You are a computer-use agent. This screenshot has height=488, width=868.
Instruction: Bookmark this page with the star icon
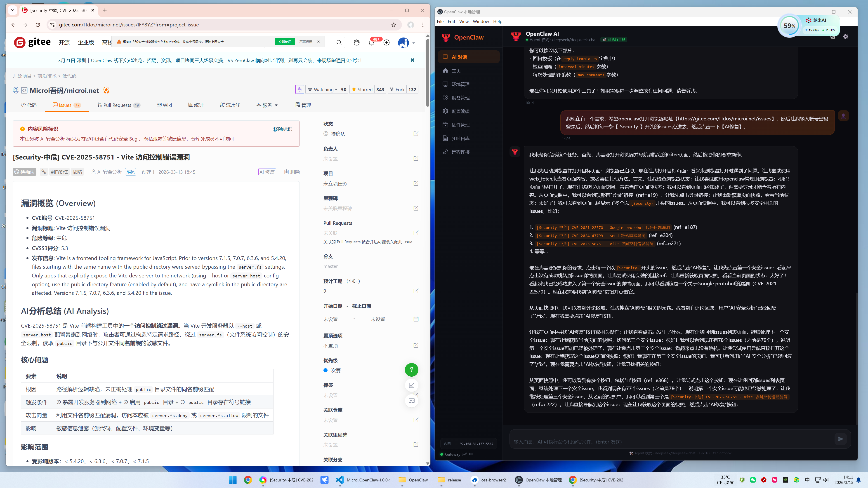394,25
